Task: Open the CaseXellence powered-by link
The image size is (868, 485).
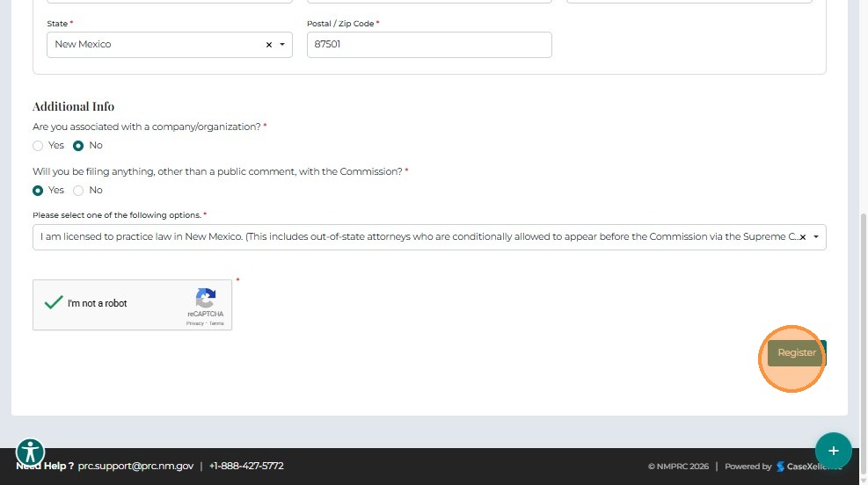Action: coord(809,467)
